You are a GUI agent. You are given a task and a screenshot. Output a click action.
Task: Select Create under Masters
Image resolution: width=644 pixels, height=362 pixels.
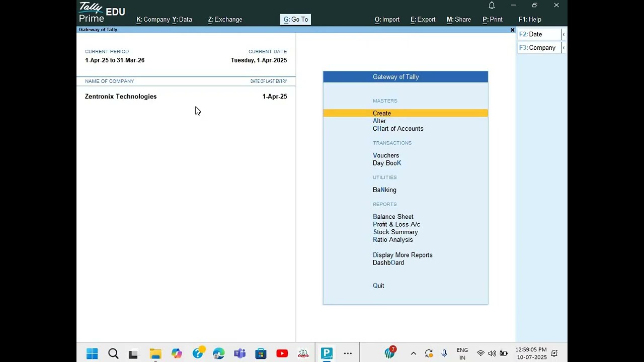pos(406,113)
